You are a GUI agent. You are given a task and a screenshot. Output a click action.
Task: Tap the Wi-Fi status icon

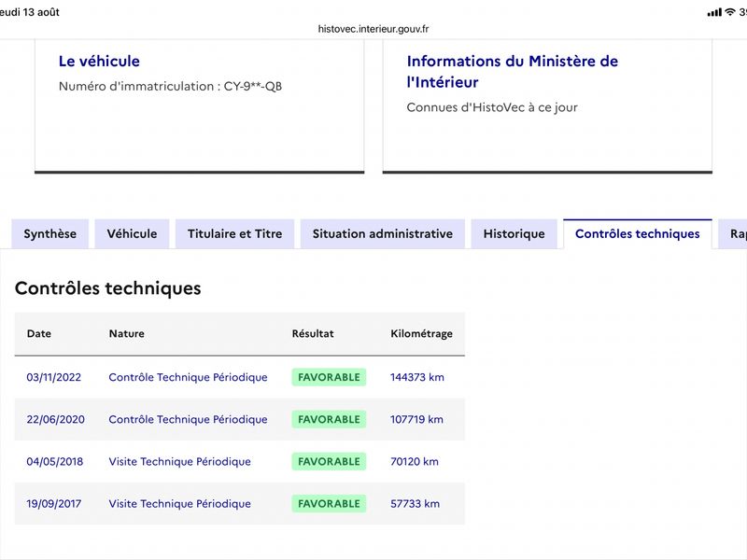coord(730,12)
